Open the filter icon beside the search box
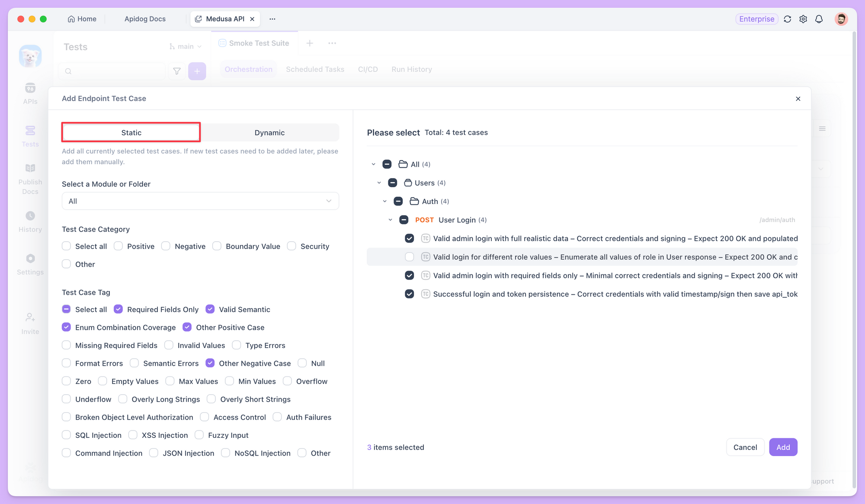Viewport: 865px width, 504px height. click(176, 71)
